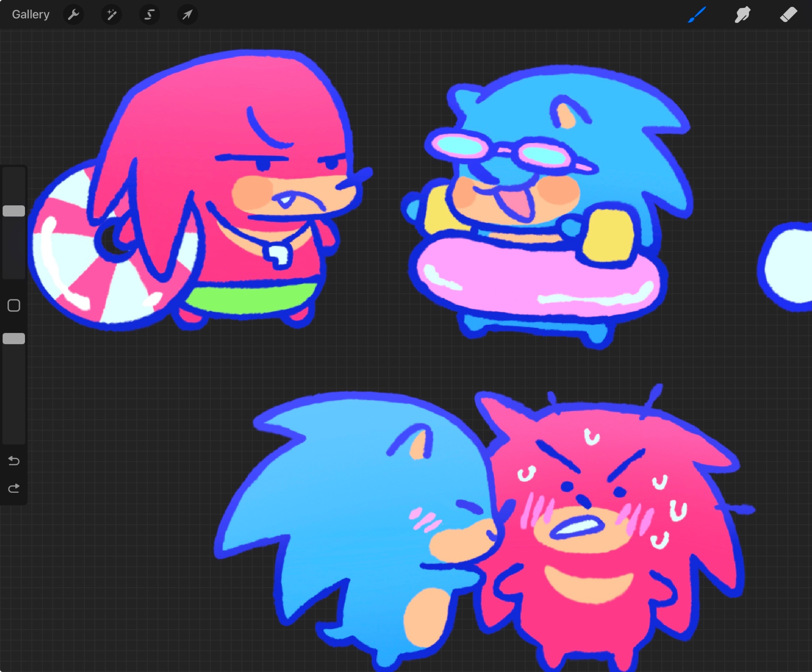The image size is (812, 672).
Task: Click the brush opacity slider handle
Action: pyautogui.click(x=14, y=339)
